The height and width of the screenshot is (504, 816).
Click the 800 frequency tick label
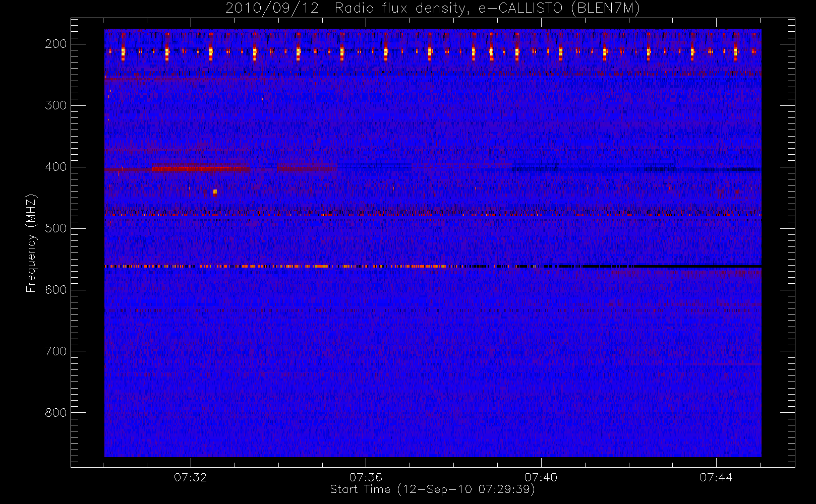tap(56, 413)
